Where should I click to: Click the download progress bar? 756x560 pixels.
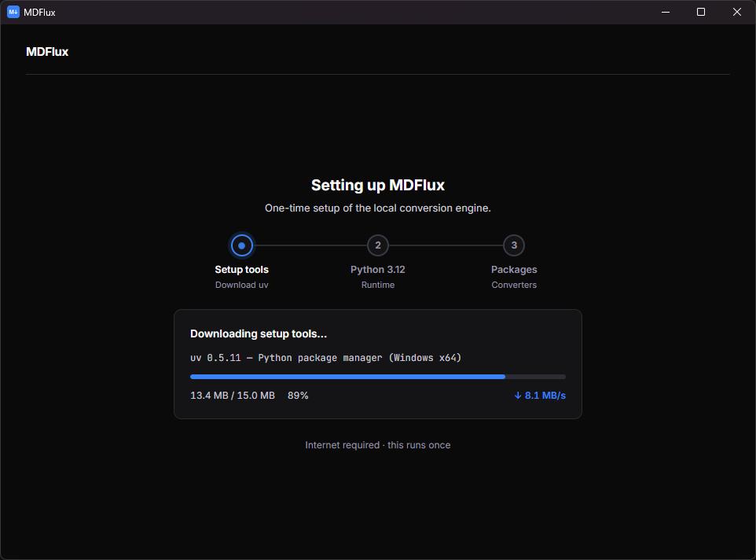378,377
